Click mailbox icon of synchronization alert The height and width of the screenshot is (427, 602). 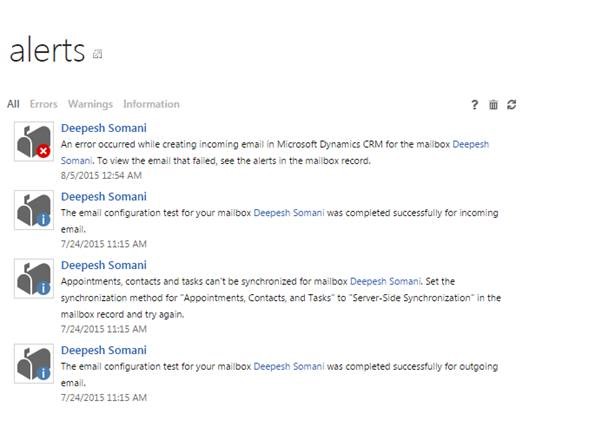point(34,279)
